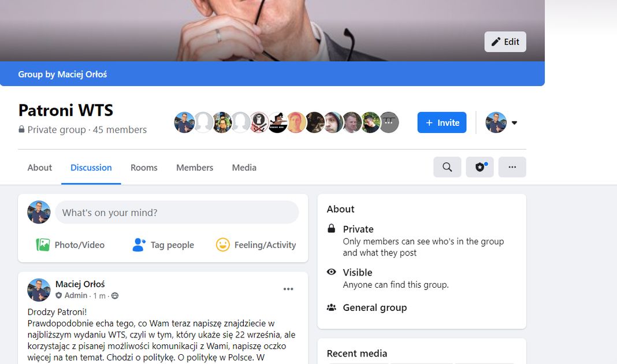617x364 pixels.
Task: Click the blue Invite button
Action: coord(442,122)
